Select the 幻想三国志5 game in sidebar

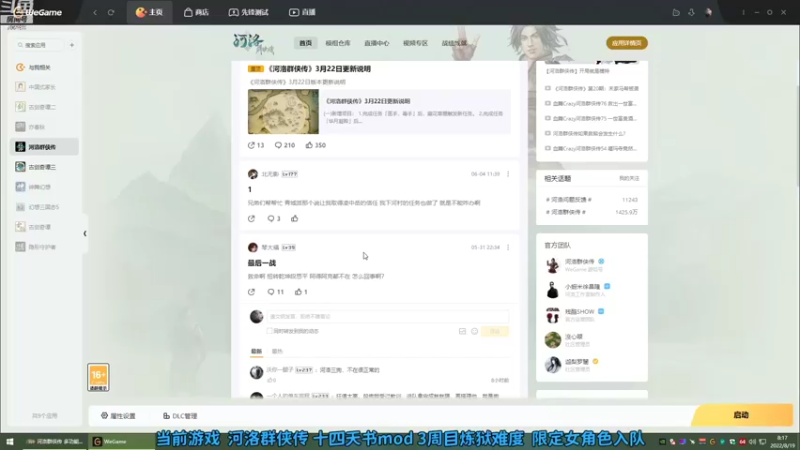(45, 207)
